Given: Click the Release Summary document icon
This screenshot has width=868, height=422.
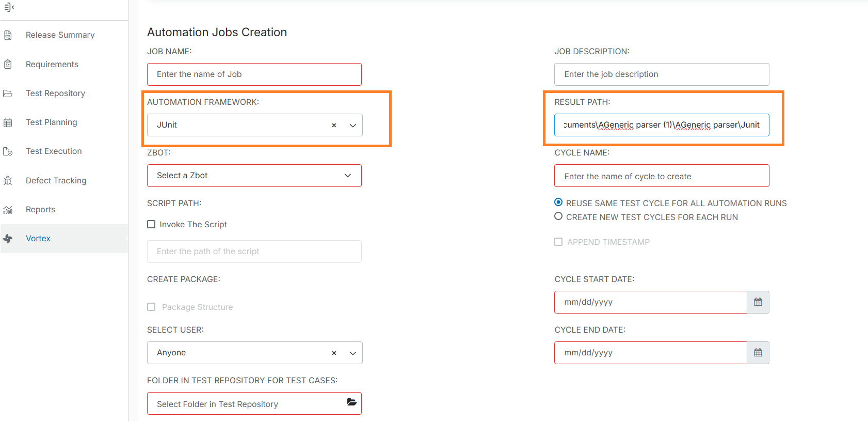Looking at the screenshot, I should pos(8,35).
